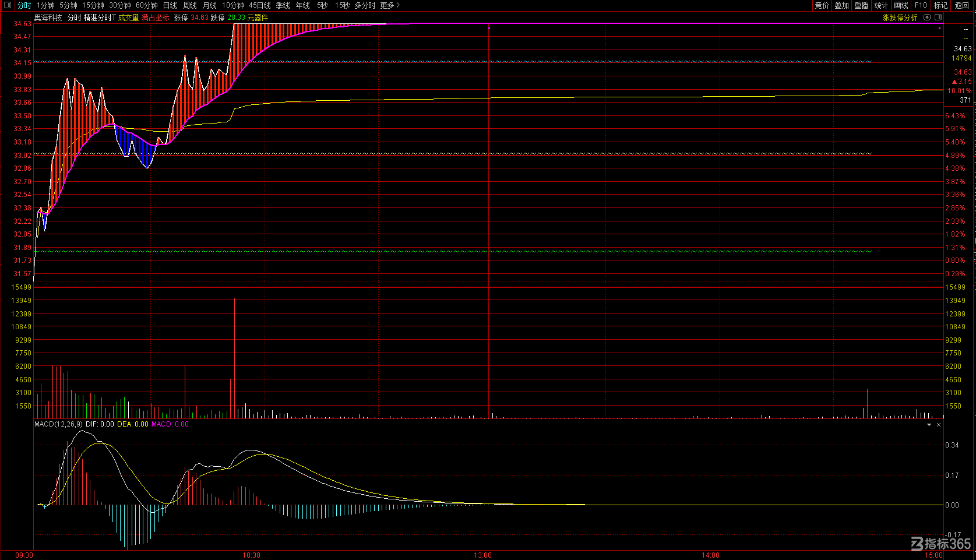Switch to the 5秒 period
Viewport: 976px width, 560px height.
point(322,5)
